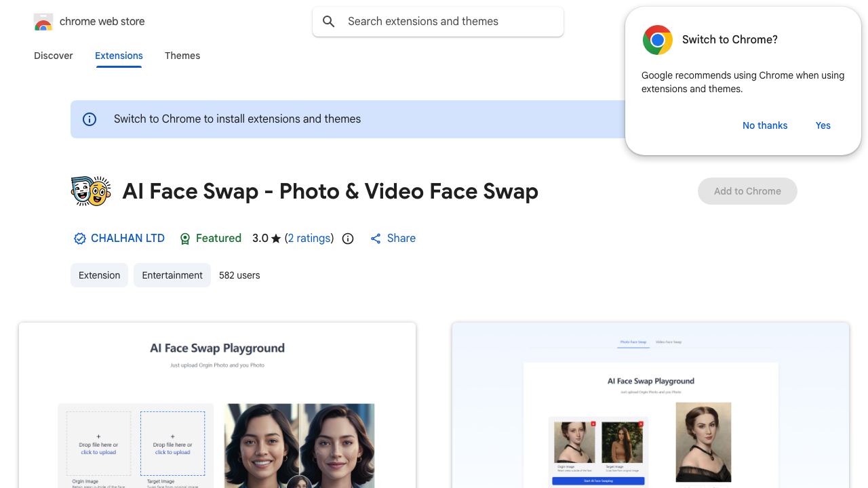Click the 3.0 rating value
Viewport: 868px width, 488px height.
click(x=260, y=239)
